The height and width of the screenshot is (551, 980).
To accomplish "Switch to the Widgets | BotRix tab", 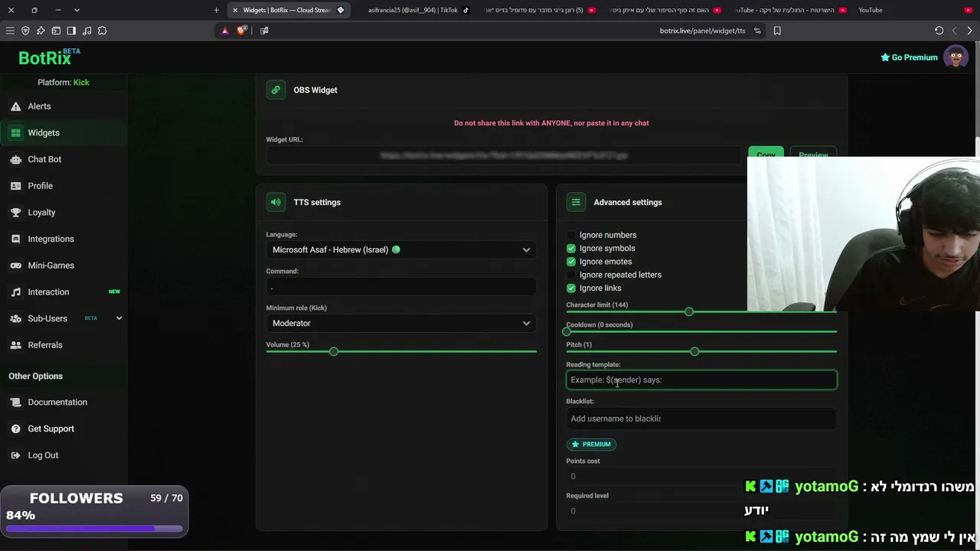I will (289, 10).
